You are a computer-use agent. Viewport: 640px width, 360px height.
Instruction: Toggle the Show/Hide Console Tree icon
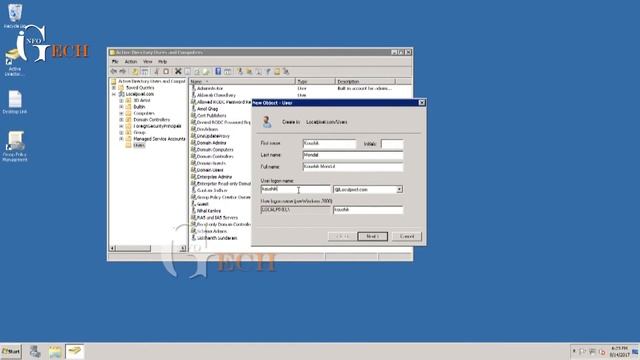(x=144, y=71)
